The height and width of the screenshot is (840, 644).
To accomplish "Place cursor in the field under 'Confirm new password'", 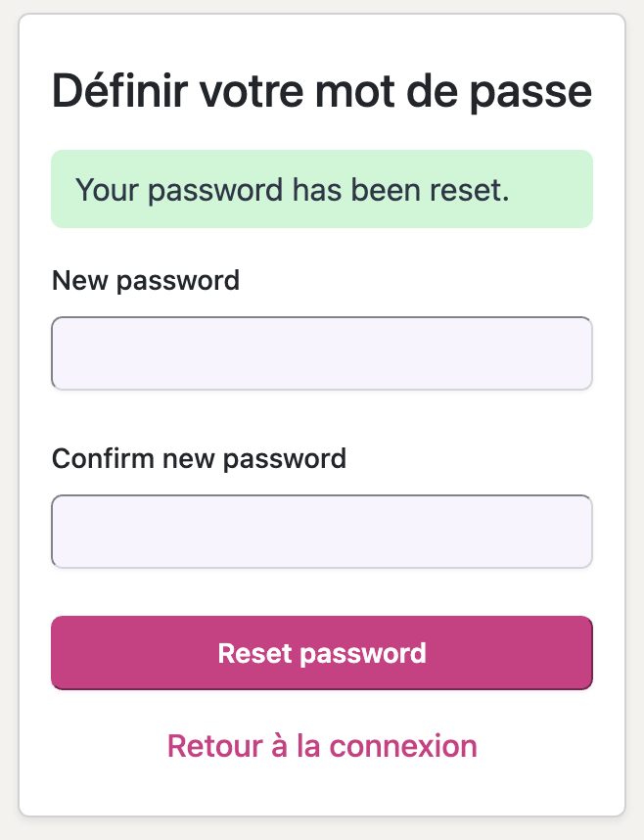I will (322, 531).
